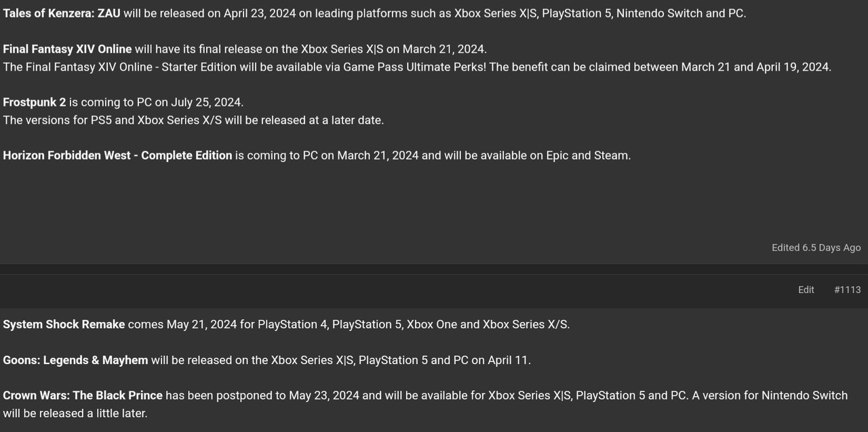
Task: Open the #1113 post permalink
Action: [x=847, y=290]
